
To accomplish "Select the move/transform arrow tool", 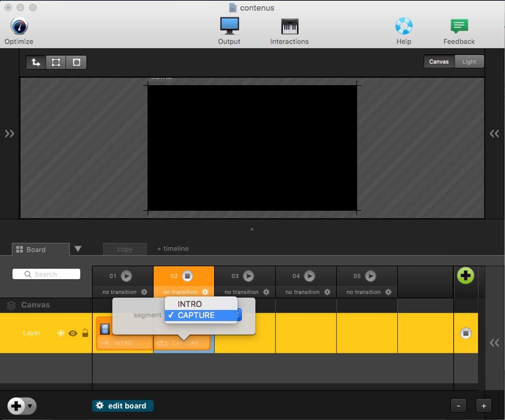I will coord(36,62).
